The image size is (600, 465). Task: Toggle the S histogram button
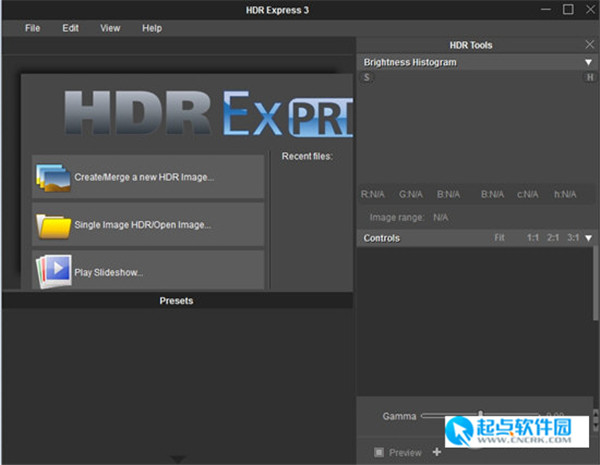click(x=367, y=78)
